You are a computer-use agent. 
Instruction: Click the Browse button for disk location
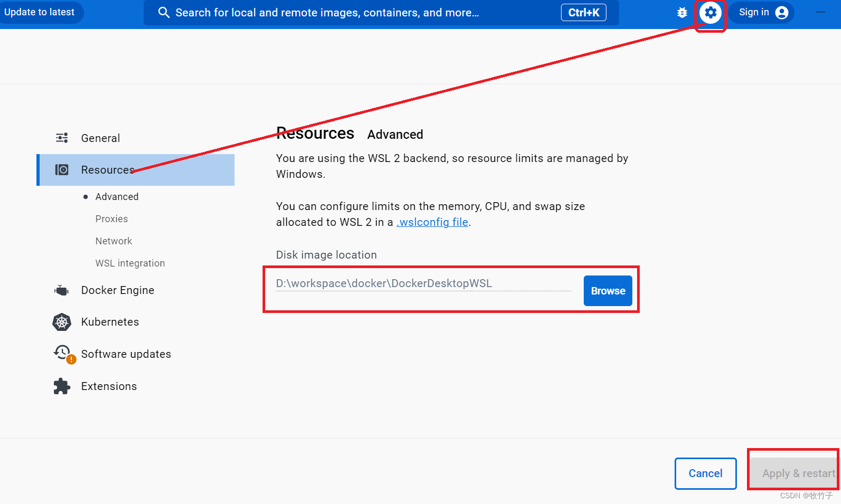pos(608,291)
